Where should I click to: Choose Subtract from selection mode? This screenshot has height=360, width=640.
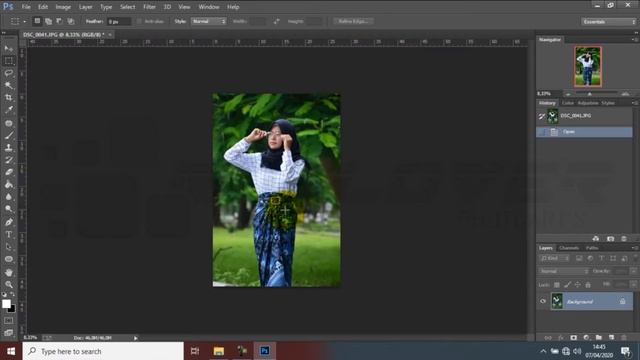[x=59, y=21]
